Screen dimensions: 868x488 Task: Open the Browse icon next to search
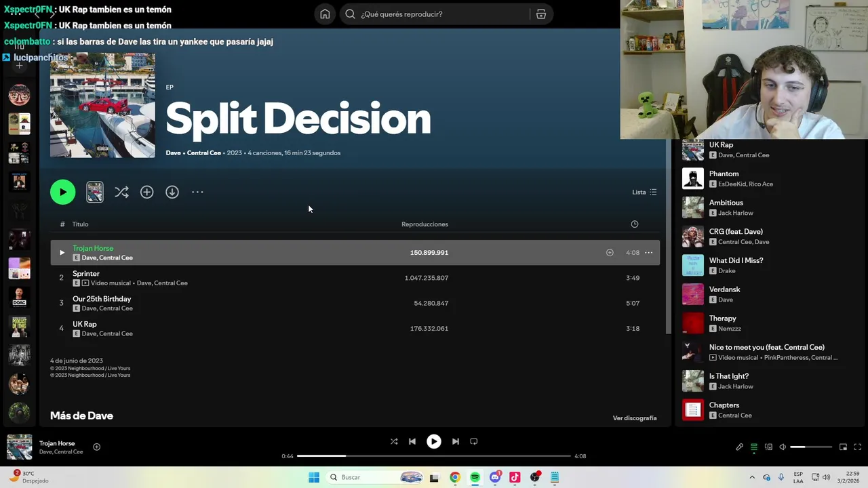click(x=540, y=14)
